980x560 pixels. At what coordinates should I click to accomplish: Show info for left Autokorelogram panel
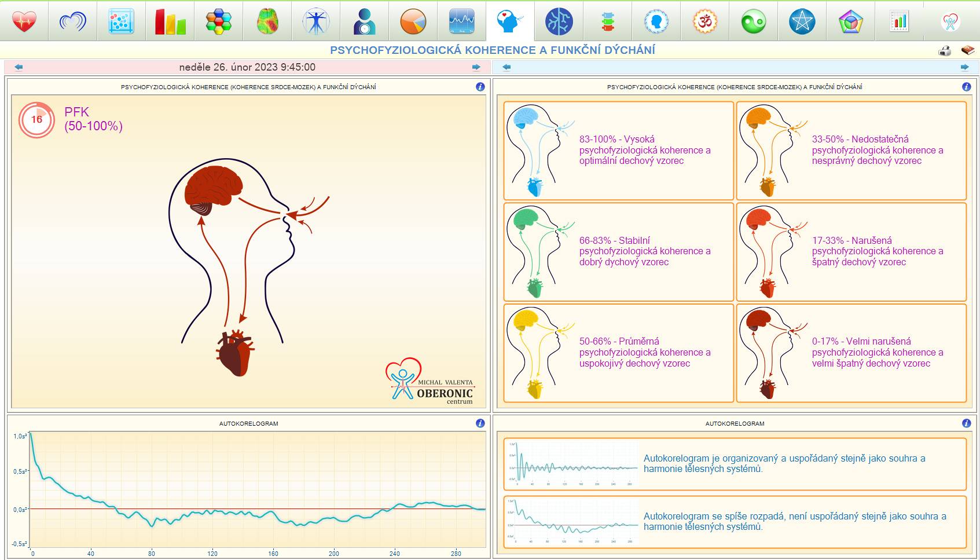coord(480,423)
